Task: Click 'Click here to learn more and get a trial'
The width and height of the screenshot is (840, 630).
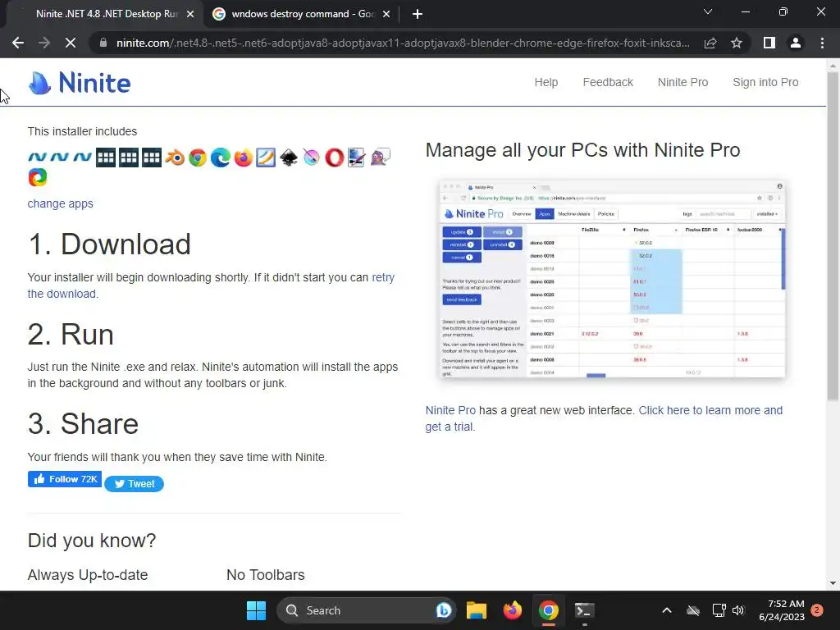Action: click(710, 410)
